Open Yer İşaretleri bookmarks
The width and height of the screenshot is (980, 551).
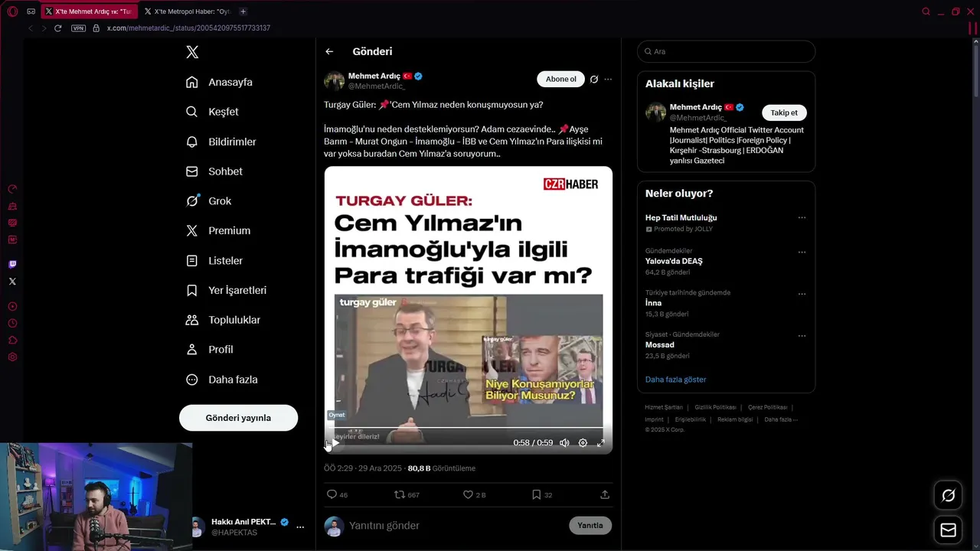(226, 290)
